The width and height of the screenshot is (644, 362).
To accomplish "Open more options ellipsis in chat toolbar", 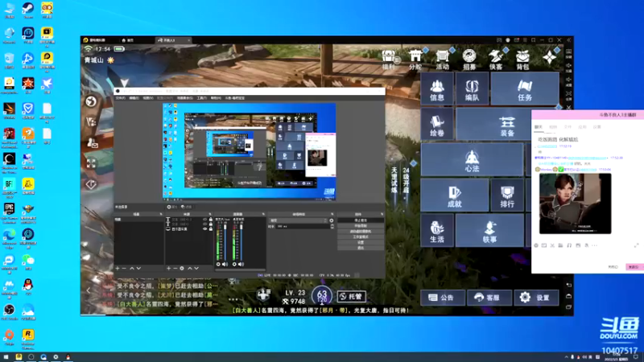I will 594,245.
